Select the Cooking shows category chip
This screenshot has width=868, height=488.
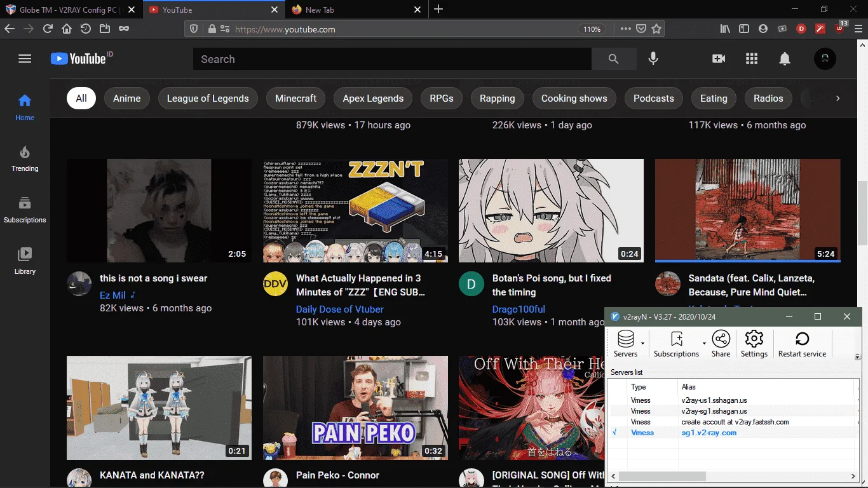point(574,98)
